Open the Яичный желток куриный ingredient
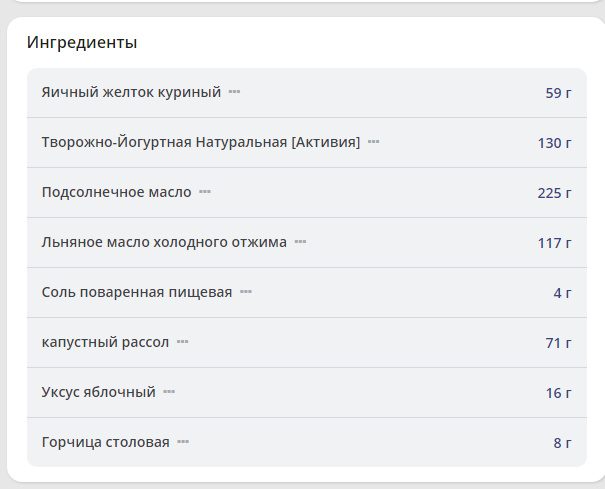Image resolution: width=605 pixels, height=489 pixels. [x=131, y=92]
